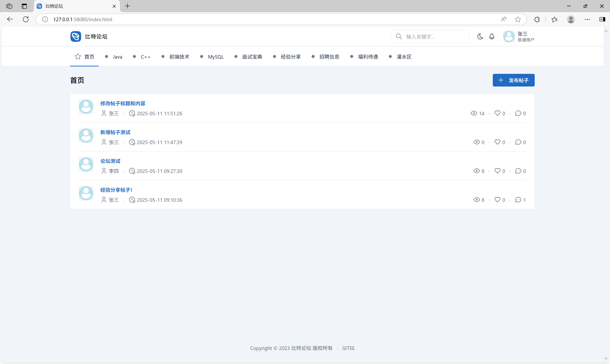
Task: View site information icon in address bar
Action: pos(45,19)
